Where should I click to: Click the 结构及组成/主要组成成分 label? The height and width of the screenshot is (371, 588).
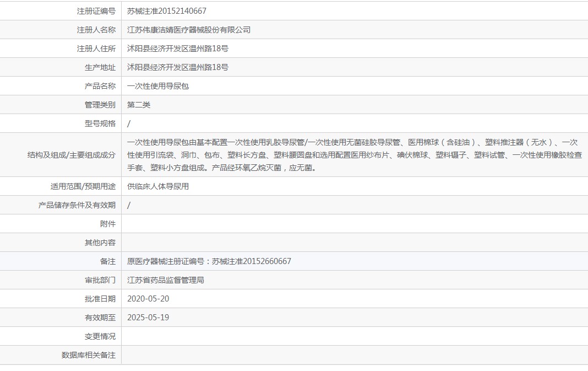[71, 155]
